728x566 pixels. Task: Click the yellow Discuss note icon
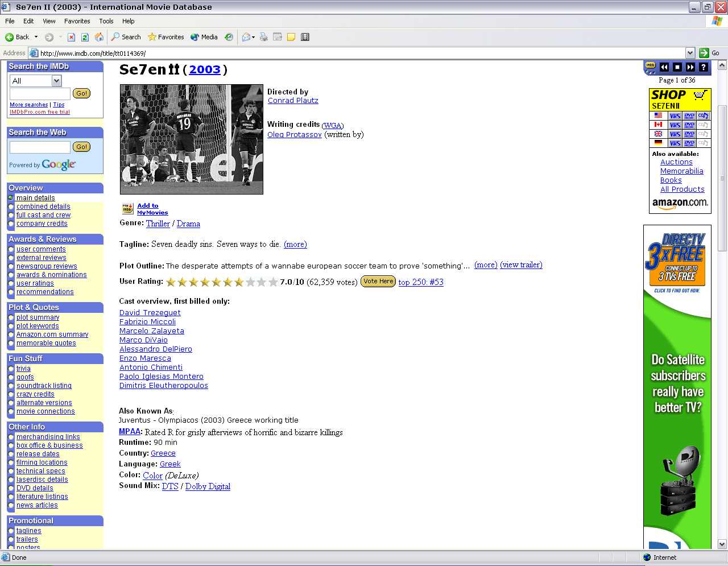pos(291,37)
